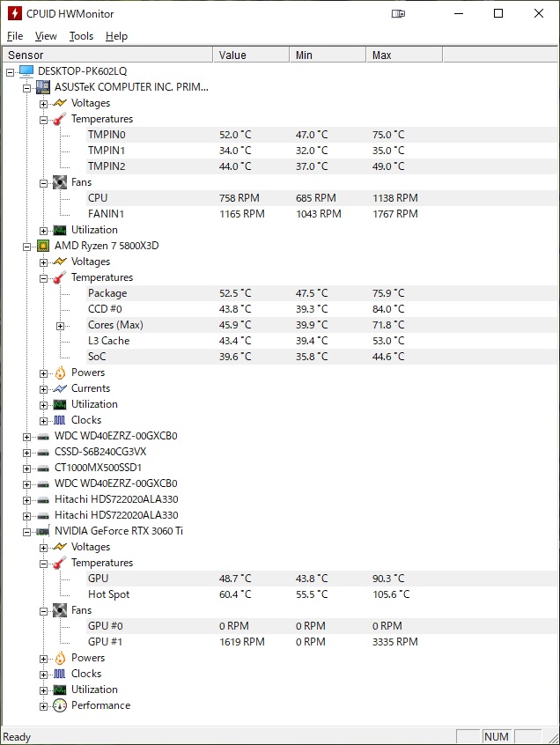Click the AMD Ryzen 7 5800X3D chip icon
Image resolution: width=560 pixels, height=745 pixels.
click(43, 246)
